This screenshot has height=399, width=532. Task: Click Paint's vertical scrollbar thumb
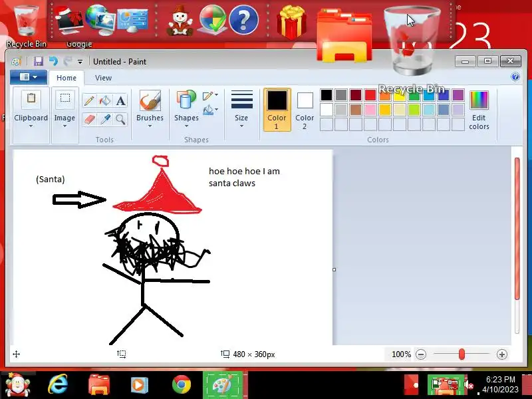(x=517, y=228)
